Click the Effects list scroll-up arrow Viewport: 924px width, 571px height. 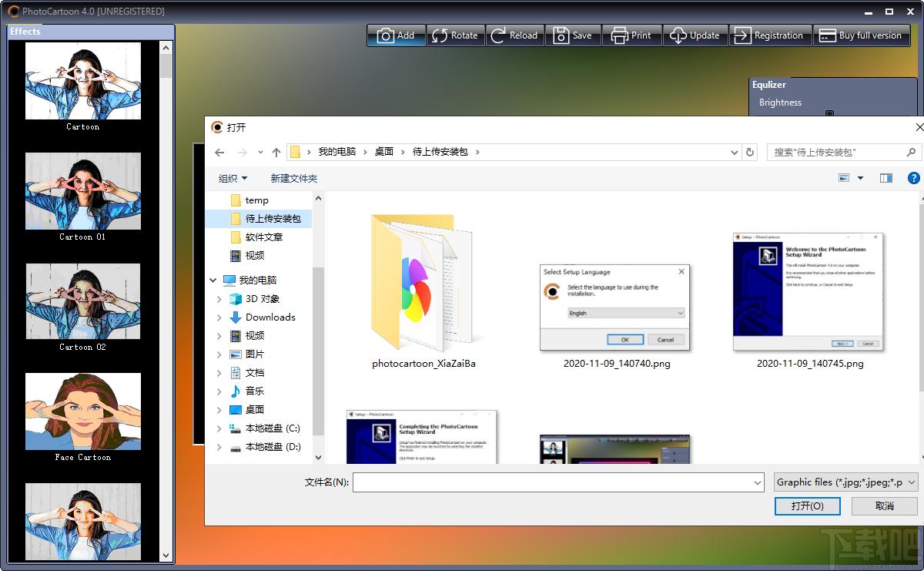[166, 47]
